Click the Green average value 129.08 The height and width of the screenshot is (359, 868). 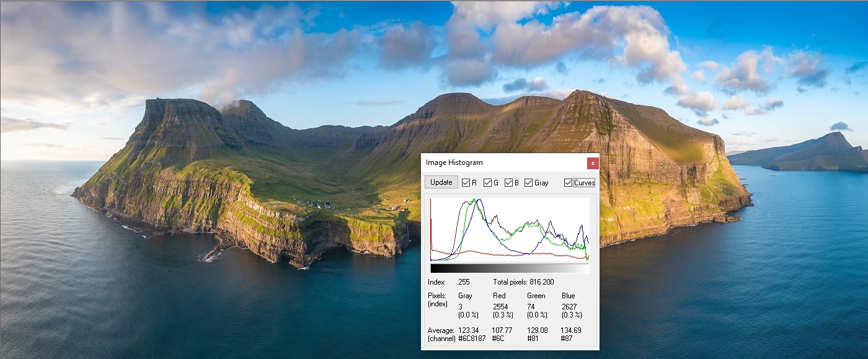(x=536, y=330)
